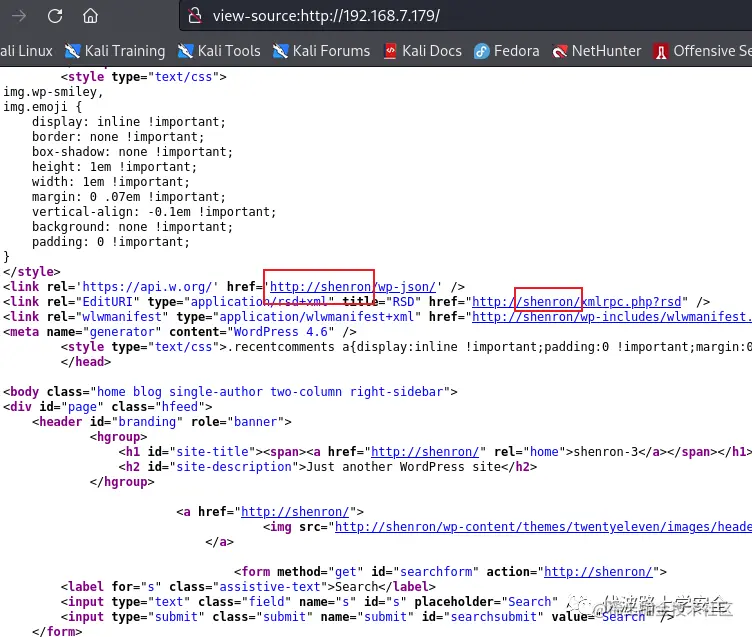Image resolution: width=752 pixels, height=637 pixels.
Task: Open the Kali Tools bookmark
Action: coord(219,51)
